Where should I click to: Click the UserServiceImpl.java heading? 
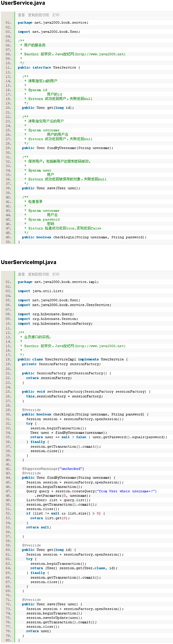[x=28, y=262]
